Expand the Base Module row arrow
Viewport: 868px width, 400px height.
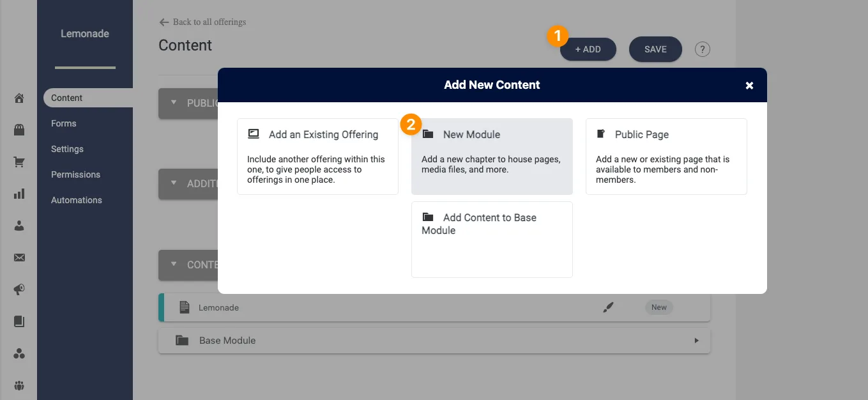(696, 341)
